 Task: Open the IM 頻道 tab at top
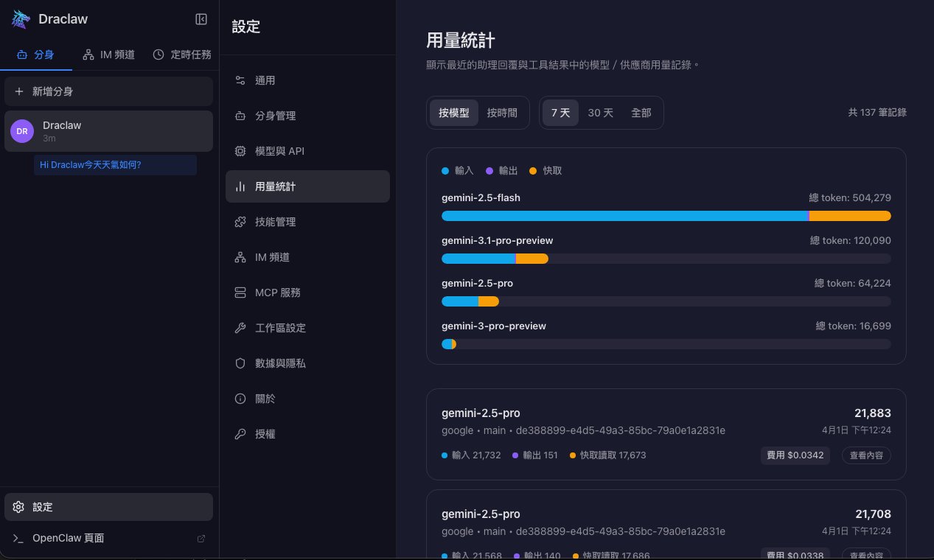108,55
